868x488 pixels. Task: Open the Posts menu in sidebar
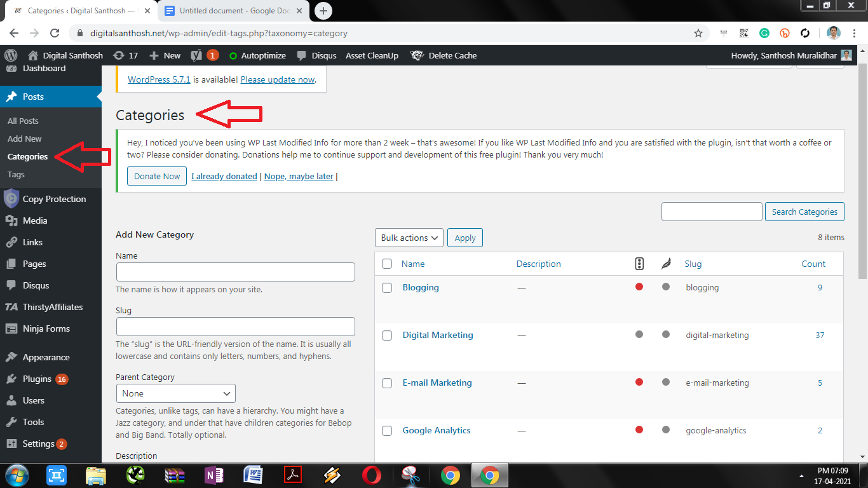point(51,97)
